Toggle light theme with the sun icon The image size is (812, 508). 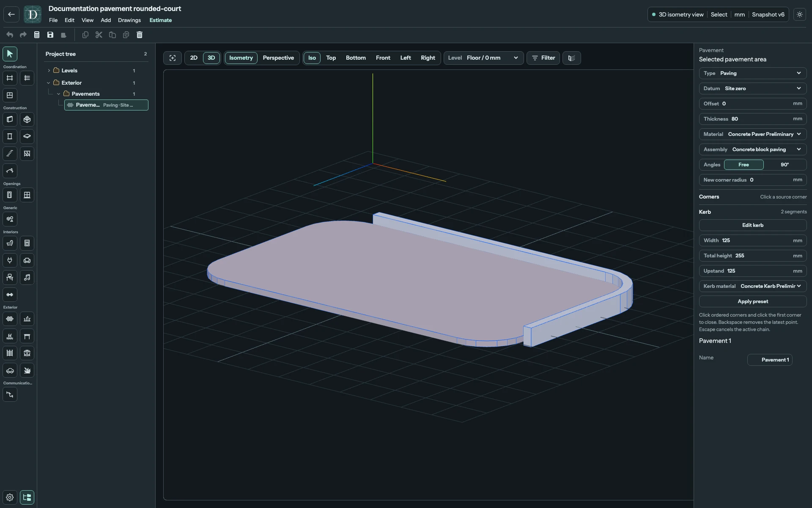coord(800,14)
